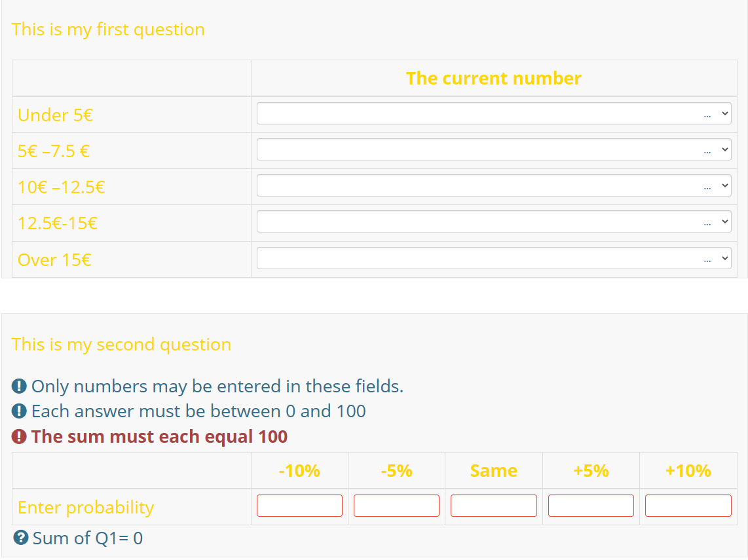Viewport: 748px width, 560px height.
Task: Click the 'Same' column header
Action: 493,471
